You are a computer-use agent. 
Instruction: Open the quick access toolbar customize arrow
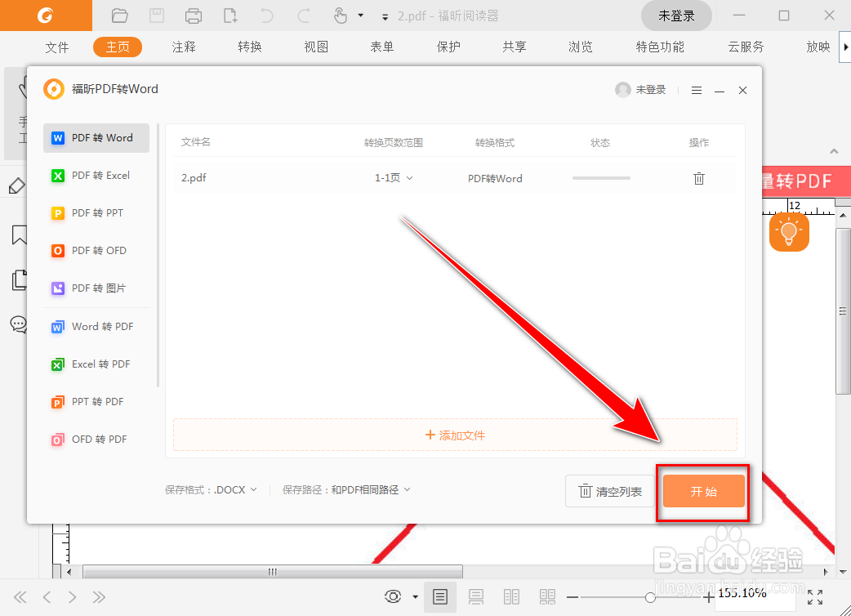click(385, 17)
